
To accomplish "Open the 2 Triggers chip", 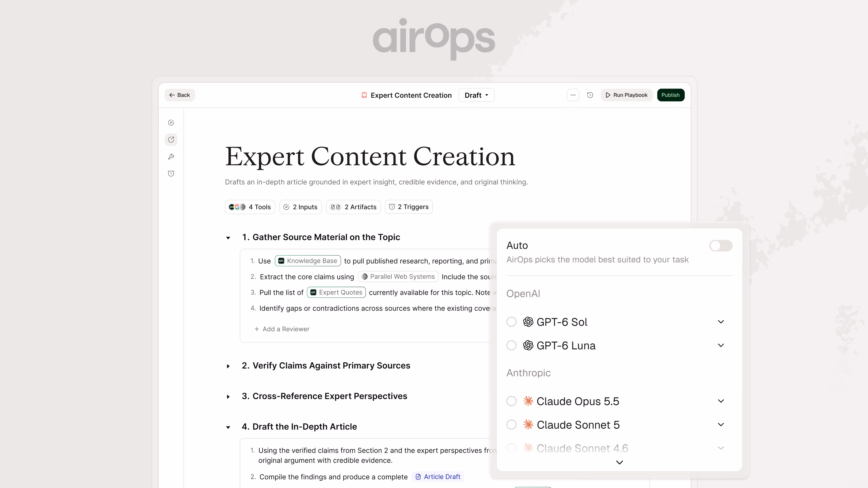I will pyautogui.click(x=408, y=207).
